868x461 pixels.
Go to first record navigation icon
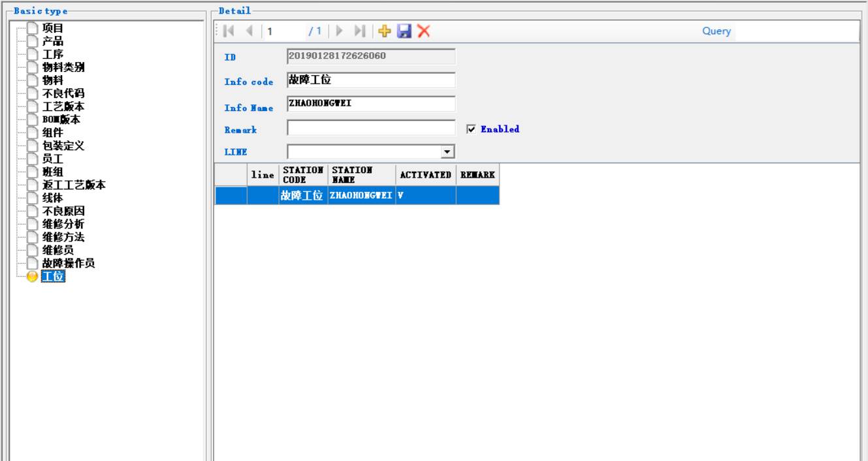click(228, 31)
